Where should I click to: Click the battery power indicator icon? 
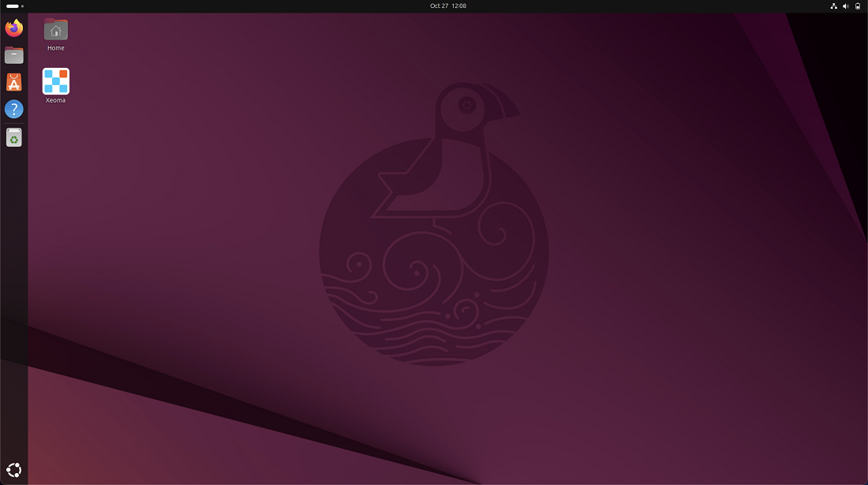[x=858, y=6]
